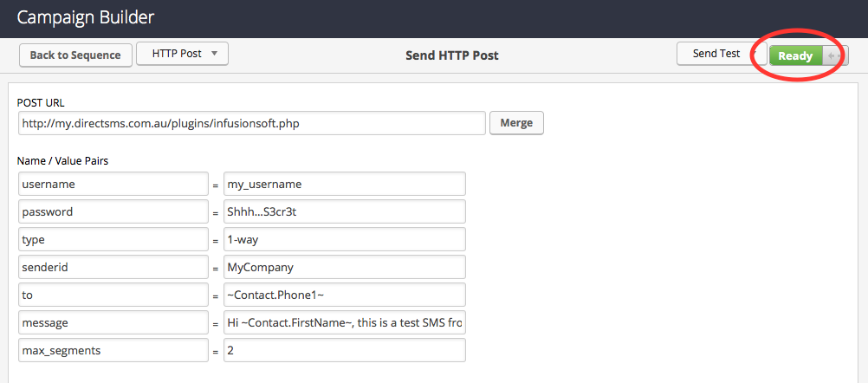The width and height of the screenshot is (868, 383).
Task: Select the 'type' name field
Action: point(113,240)
